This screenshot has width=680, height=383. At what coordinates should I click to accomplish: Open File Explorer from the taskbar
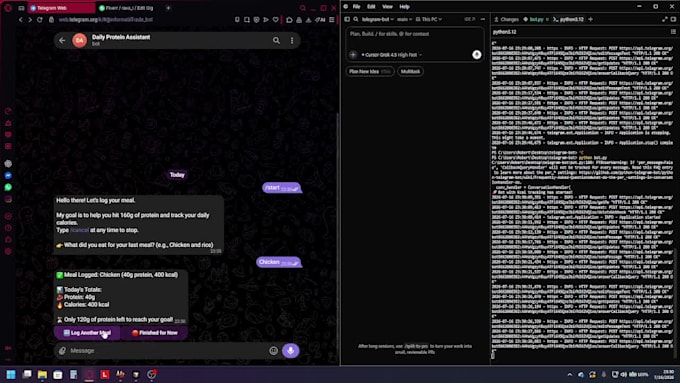coord(42,374)
